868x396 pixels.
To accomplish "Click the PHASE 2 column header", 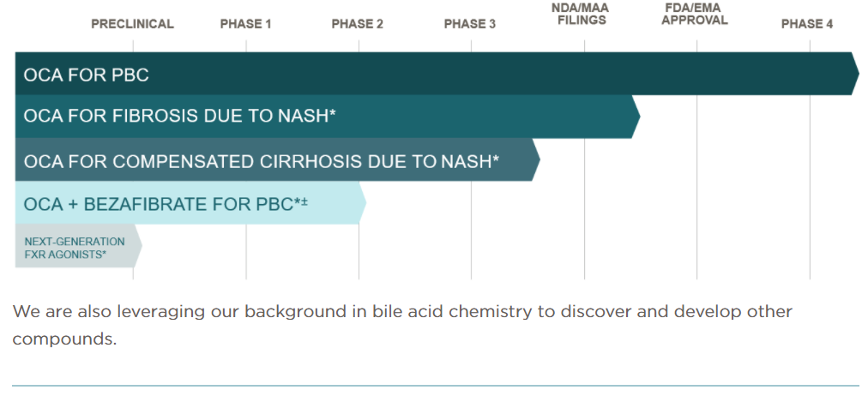I will [358, 24].
